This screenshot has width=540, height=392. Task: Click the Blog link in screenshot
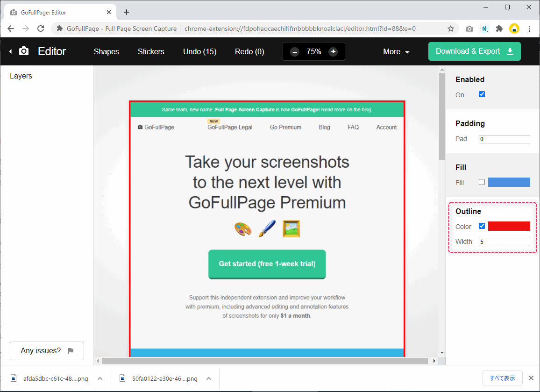(x=324, y=127)
